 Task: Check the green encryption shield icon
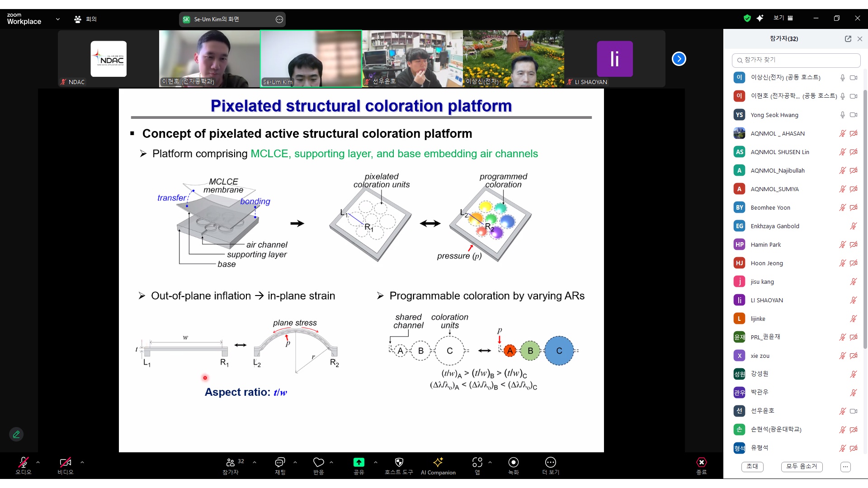click(747, 18)
